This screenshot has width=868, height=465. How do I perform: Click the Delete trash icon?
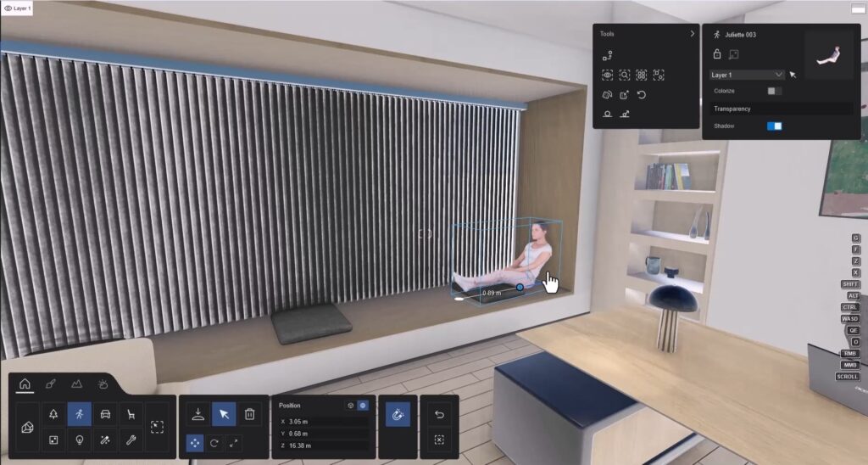[250, 414]
